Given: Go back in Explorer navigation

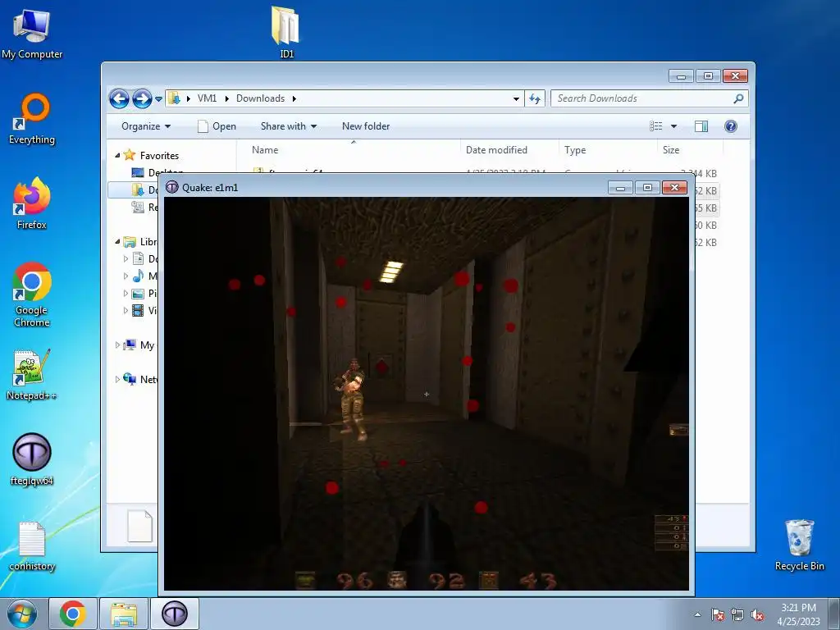Looking at the screenshot, I should [x=119, y=98].
